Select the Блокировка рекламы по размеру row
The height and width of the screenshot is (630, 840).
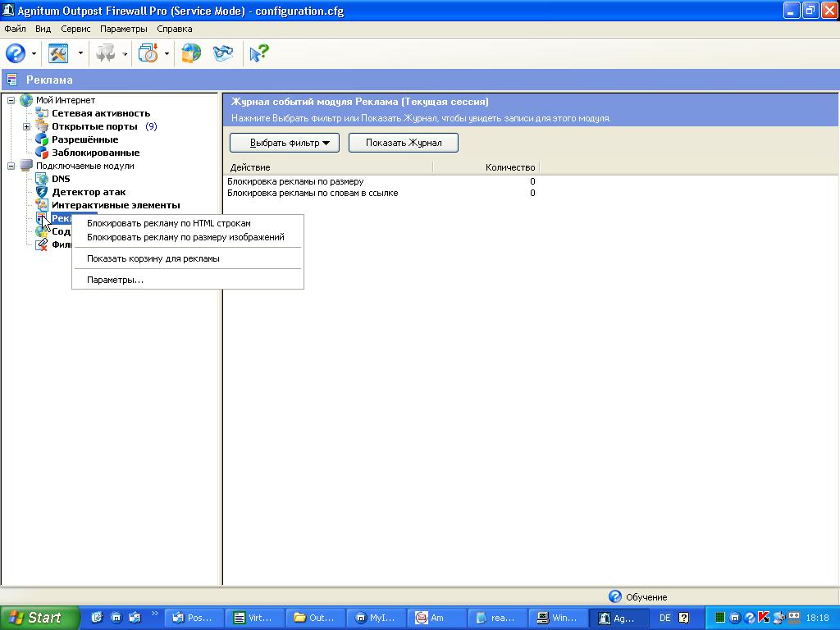pos(381,181)
